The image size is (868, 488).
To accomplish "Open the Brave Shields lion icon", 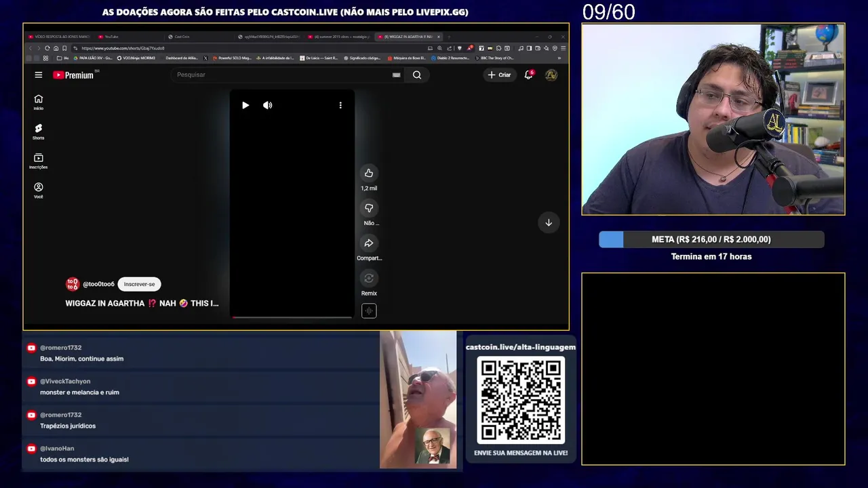I will pyautogui.click(x=460, y=48).
